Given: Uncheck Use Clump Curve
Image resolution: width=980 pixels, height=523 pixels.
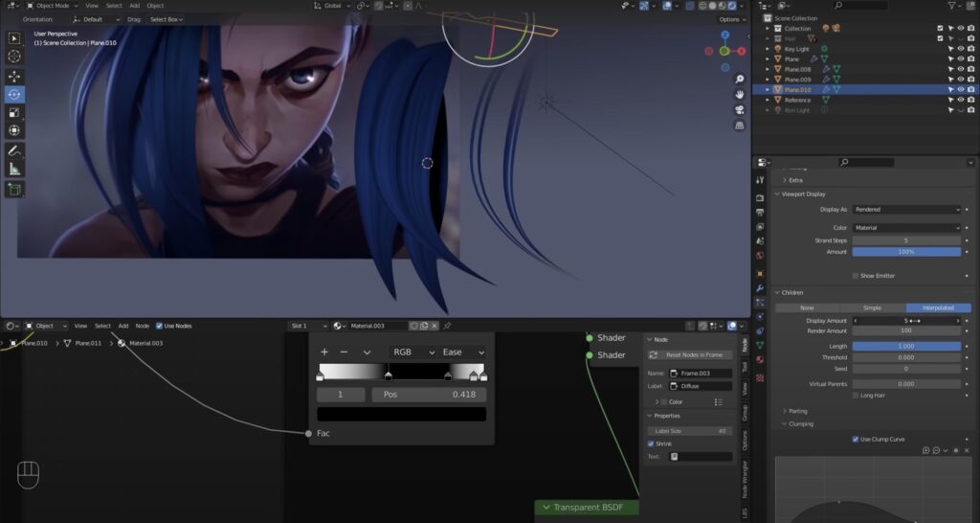Looking at the screenshot, I should pos(856,439).
